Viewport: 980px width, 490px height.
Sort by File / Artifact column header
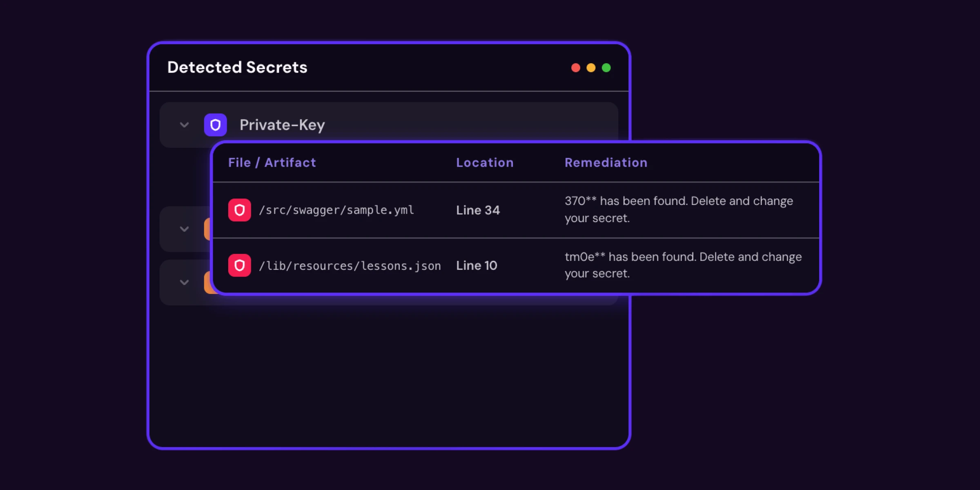coord(272,163)
